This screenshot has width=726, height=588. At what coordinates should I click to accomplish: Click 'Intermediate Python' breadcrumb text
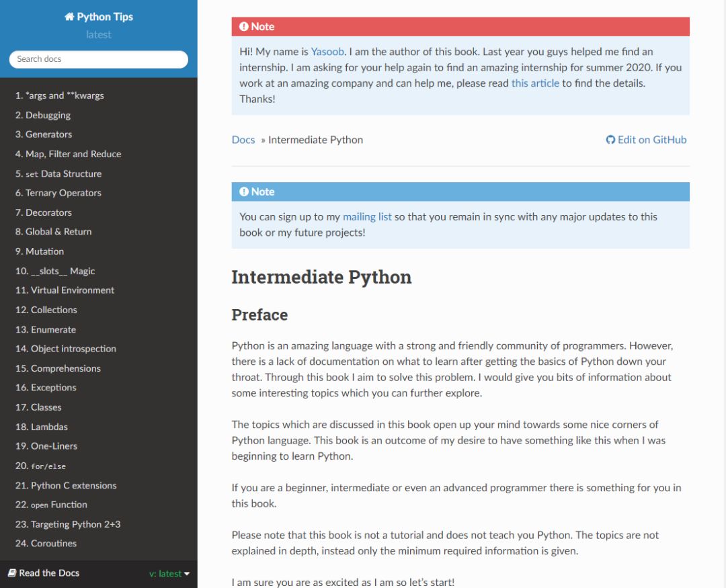click(x=315, y=140)
